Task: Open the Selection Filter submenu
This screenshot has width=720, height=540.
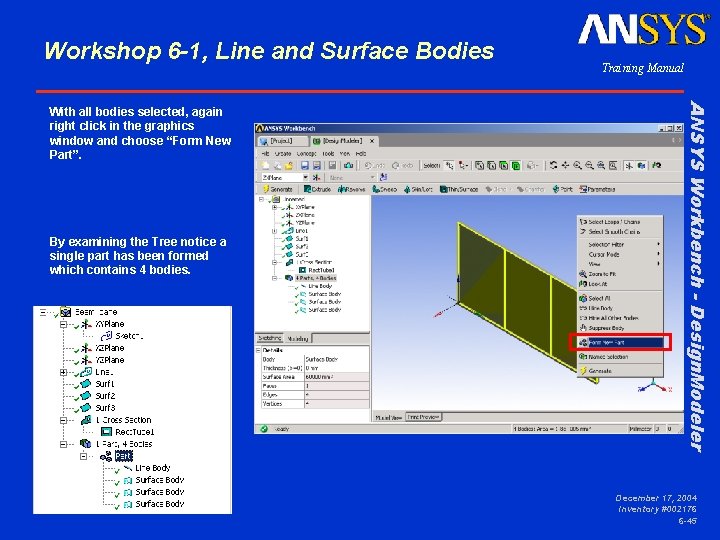Action: [x=620, y=244]
